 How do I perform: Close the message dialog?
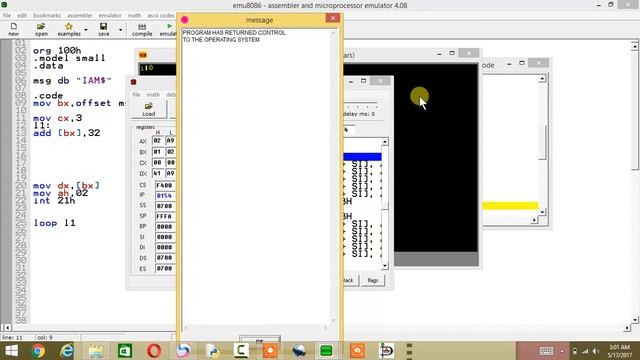[x=333, y=18]
